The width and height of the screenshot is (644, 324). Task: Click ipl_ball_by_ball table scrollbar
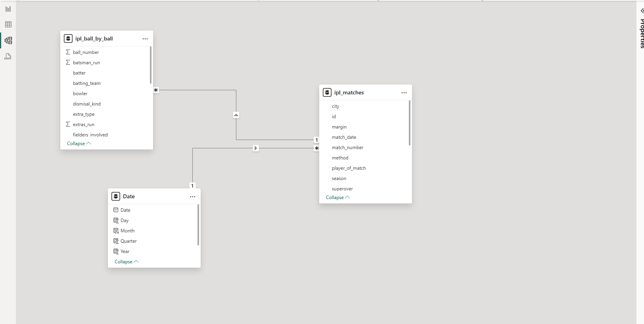151,65
